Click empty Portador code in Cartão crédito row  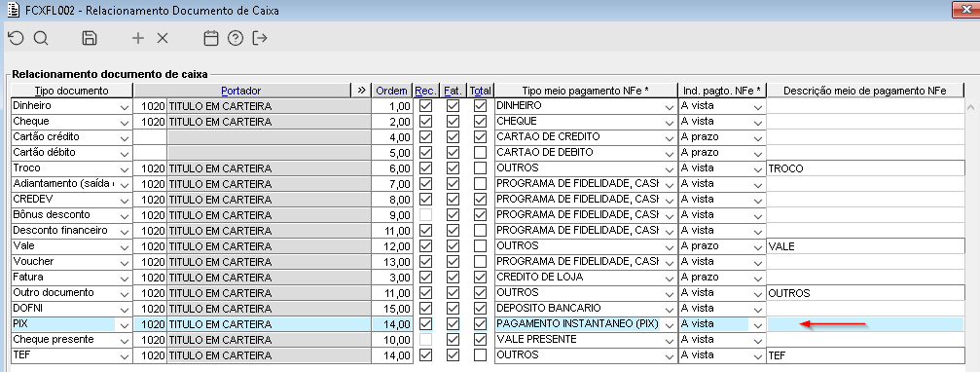[150, 137]
